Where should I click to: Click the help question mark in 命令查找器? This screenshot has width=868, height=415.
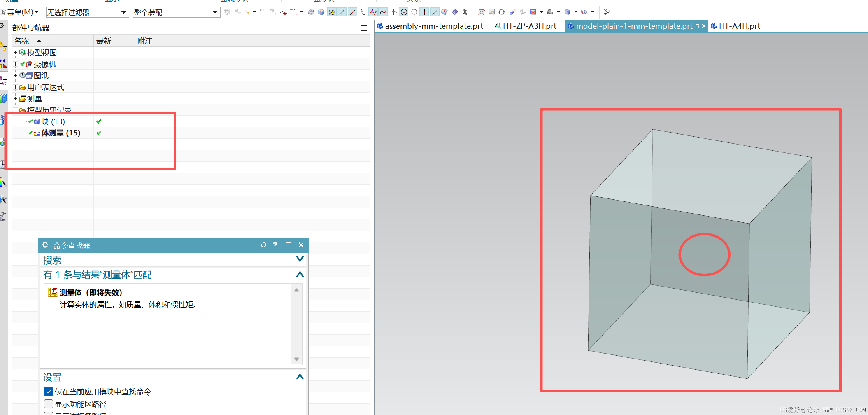coord(275,245)
